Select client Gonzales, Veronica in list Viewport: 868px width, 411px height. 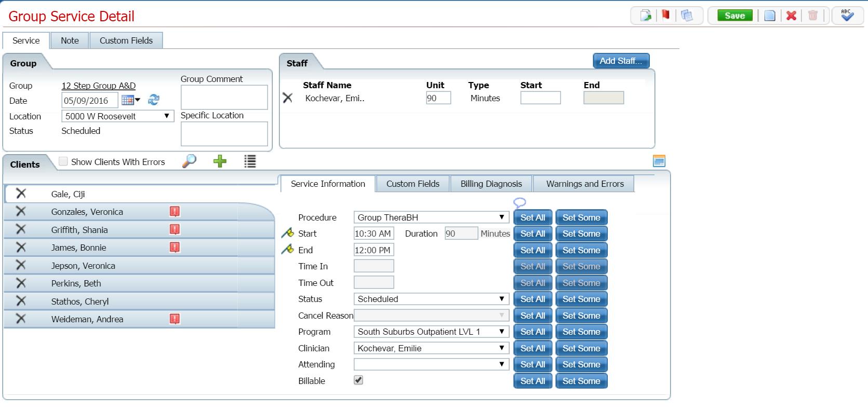(87, 212)
